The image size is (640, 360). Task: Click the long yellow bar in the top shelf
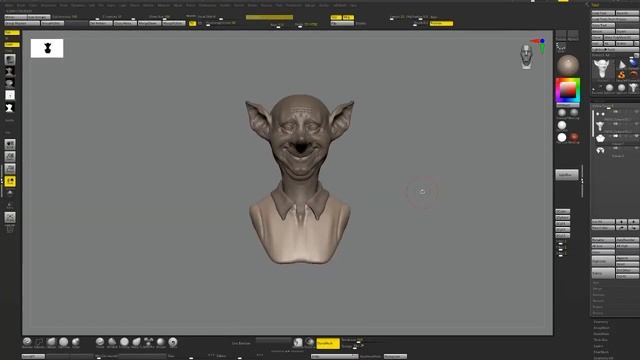click(269, 17)
